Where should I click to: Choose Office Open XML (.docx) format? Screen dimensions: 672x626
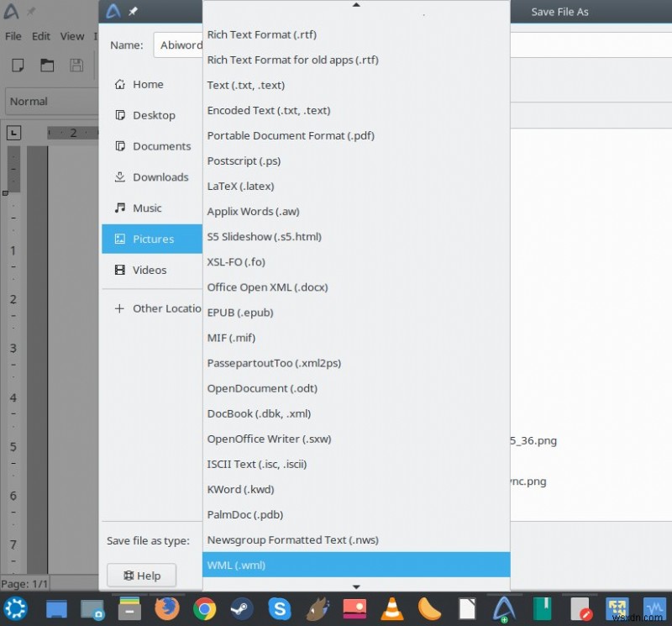pos(267,287)
